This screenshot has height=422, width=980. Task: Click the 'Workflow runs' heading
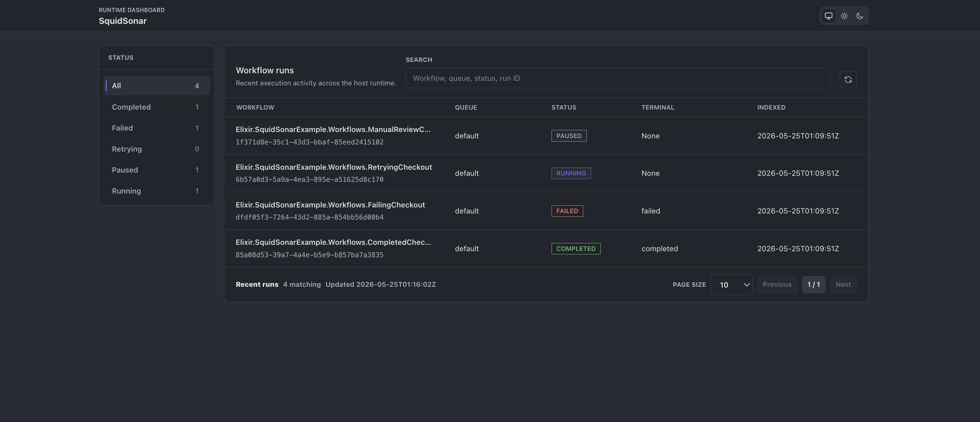(x=264, y=70)
